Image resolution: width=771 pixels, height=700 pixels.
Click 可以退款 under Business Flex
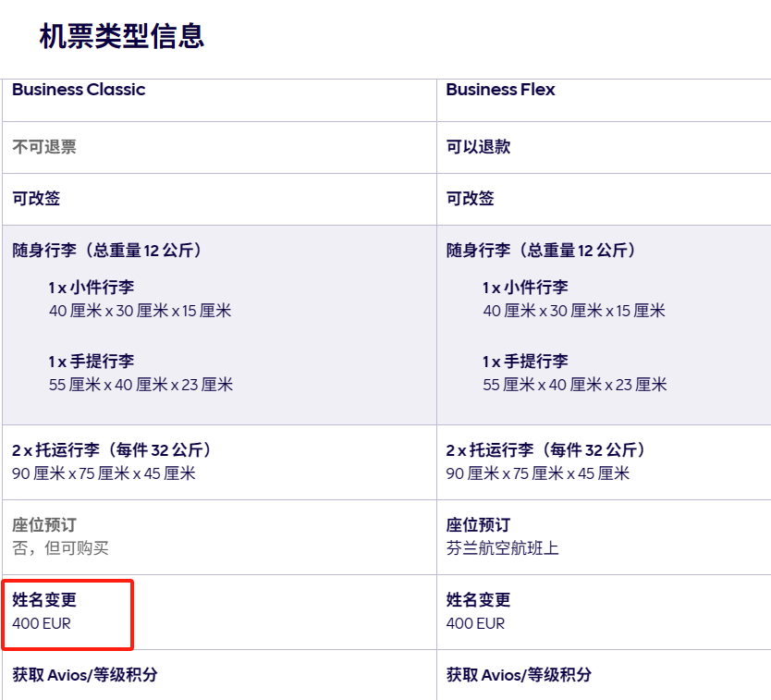478,147
